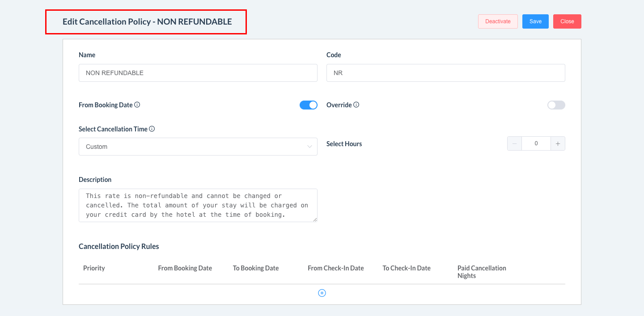Increase Select Hours with plus button

(x=558, y=144)
